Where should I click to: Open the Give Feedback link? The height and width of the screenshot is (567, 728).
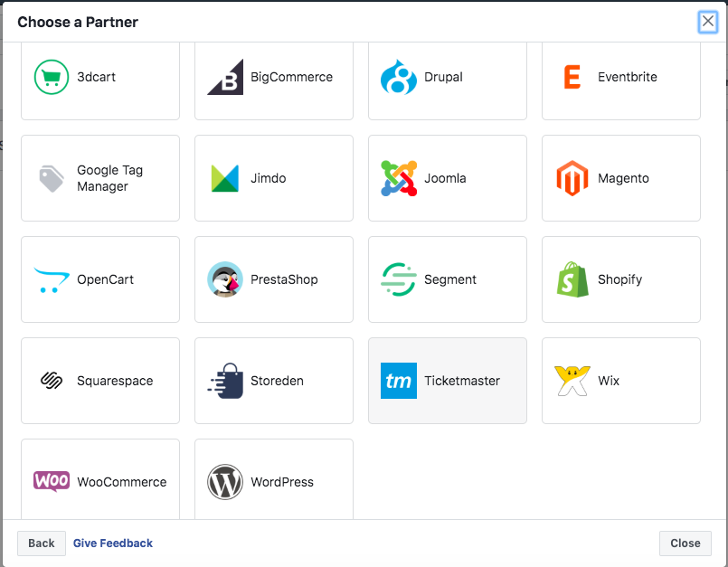tap(113, 543)
